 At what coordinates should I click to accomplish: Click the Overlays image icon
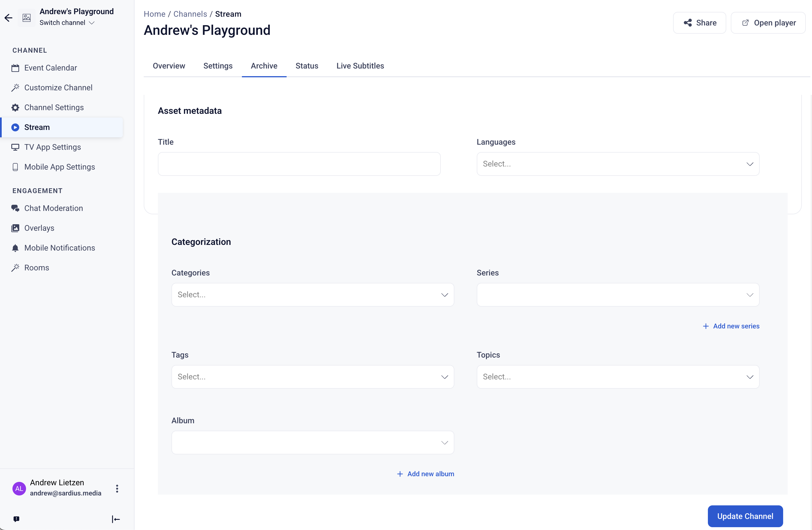pos(15,228)
